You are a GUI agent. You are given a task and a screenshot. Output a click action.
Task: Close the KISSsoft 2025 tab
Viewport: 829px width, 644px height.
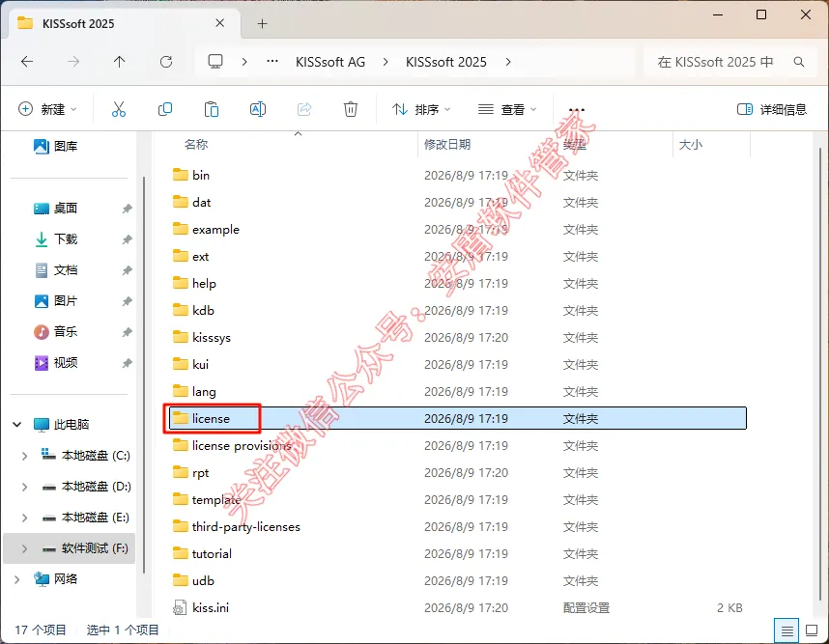pos(220,23)
